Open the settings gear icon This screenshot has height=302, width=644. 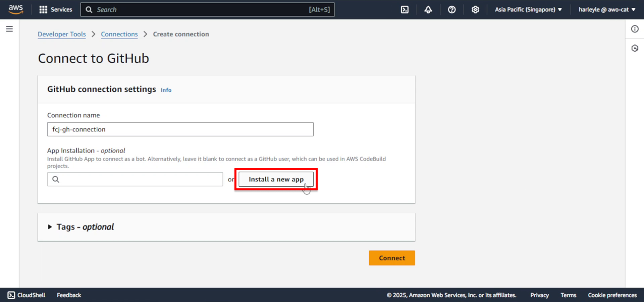tap(475, 9)
